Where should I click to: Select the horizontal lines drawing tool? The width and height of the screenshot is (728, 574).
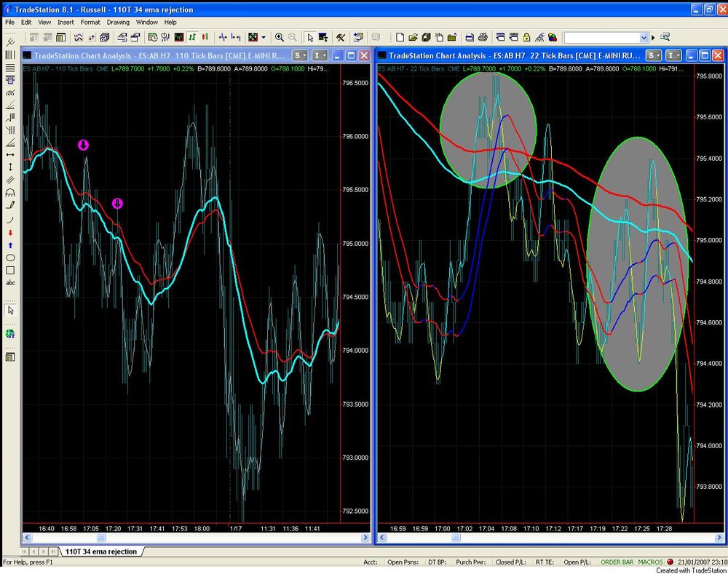coord(10,68)
